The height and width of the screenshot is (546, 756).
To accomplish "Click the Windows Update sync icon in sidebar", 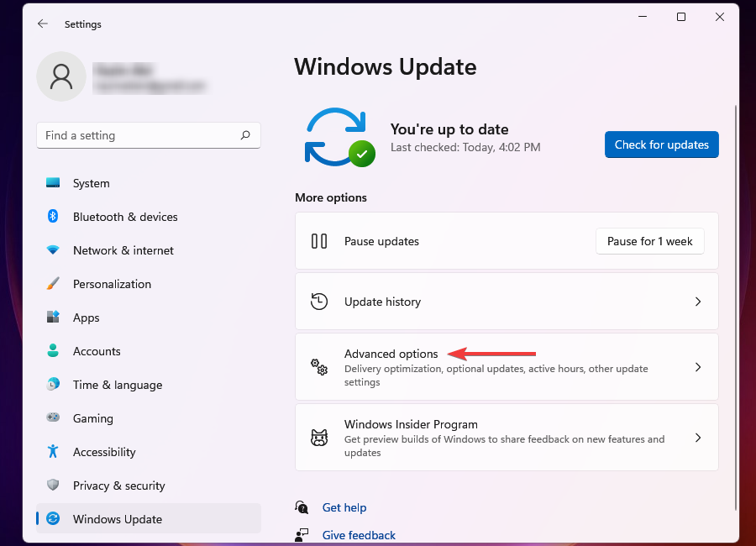I will click(53, 518).
